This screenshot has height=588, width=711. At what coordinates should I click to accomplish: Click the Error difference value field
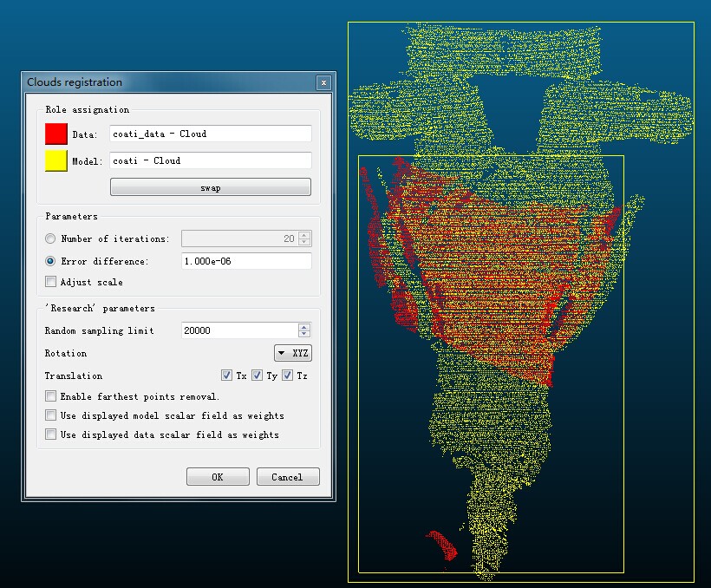(245, 261)
